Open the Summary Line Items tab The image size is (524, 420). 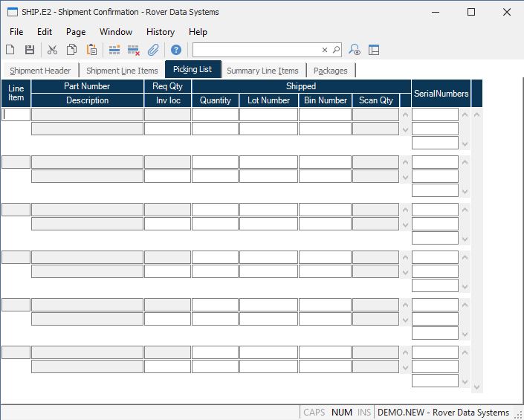(262, 71)
